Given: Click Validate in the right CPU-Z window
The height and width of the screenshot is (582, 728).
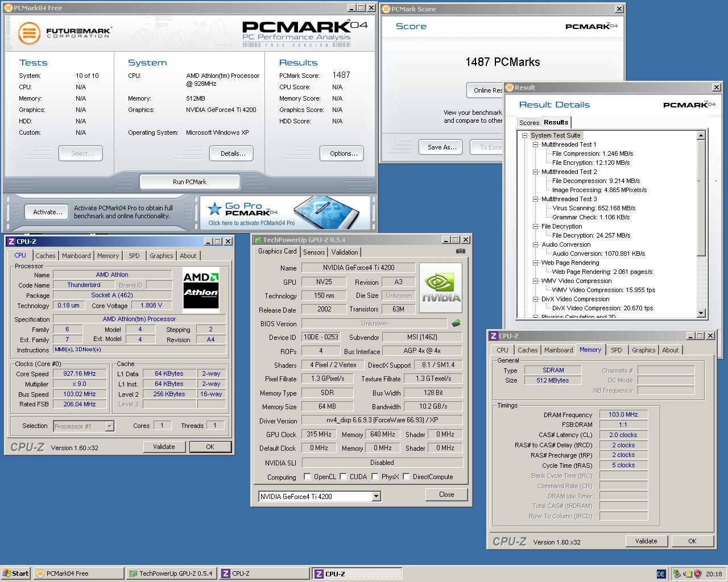Looking at the screenshot, I should [x=646, y=541].
